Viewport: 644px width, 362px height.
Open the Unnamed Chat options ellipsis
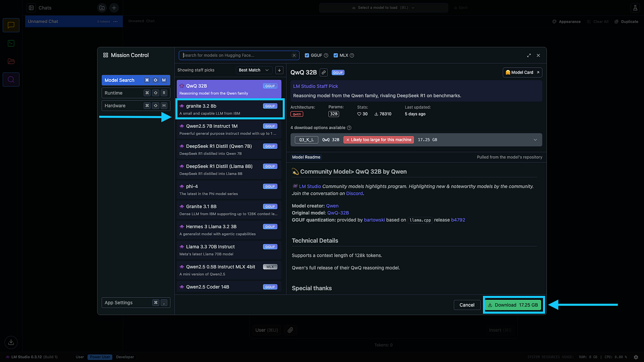click(x=115, y=22)
